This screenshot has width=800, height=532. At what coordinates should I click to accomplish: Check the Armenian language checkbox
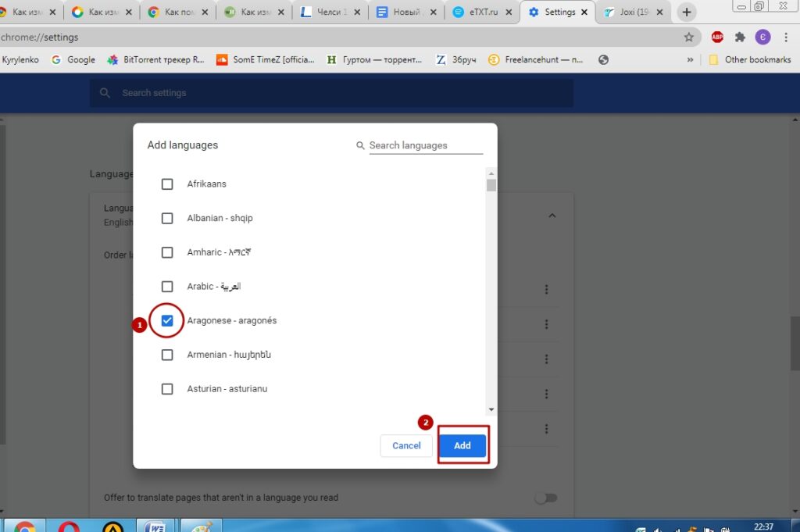coord(167,355)
